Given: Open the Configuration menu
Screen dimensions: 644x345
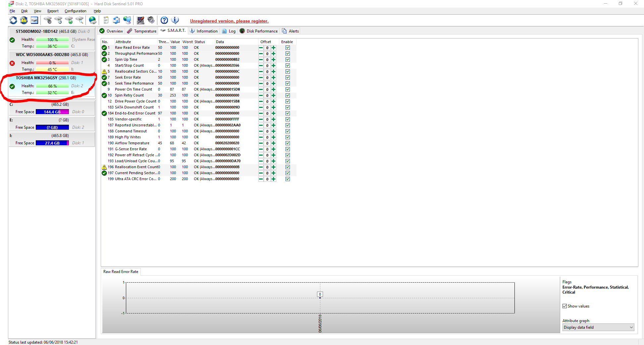Looking at the screenshot, I should [x=76, y=11].
